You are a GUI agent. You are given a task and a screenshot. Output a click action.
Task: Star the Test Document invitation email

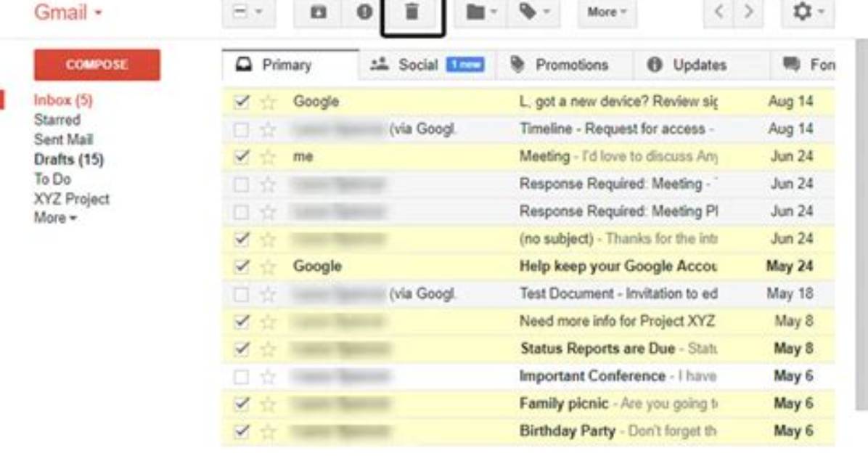pyautogui.click(x=269, y=294)
